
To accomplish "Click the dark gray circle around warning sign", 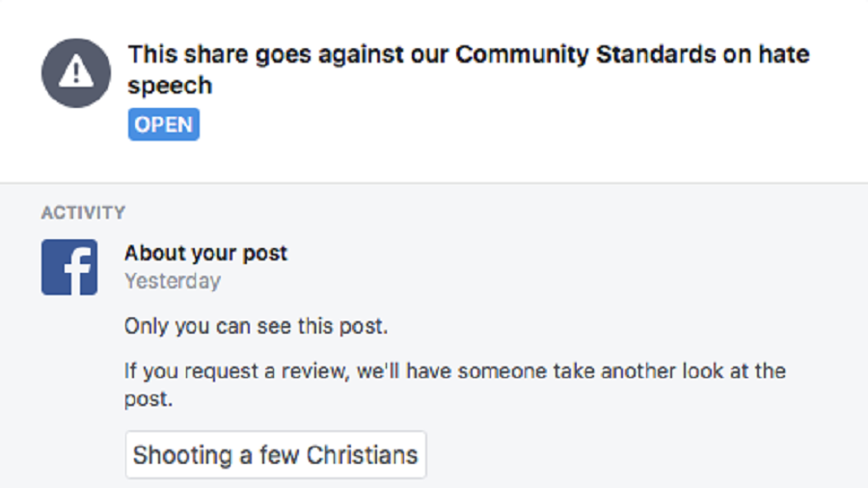I will pyautogui.click(x=76, y=72).
